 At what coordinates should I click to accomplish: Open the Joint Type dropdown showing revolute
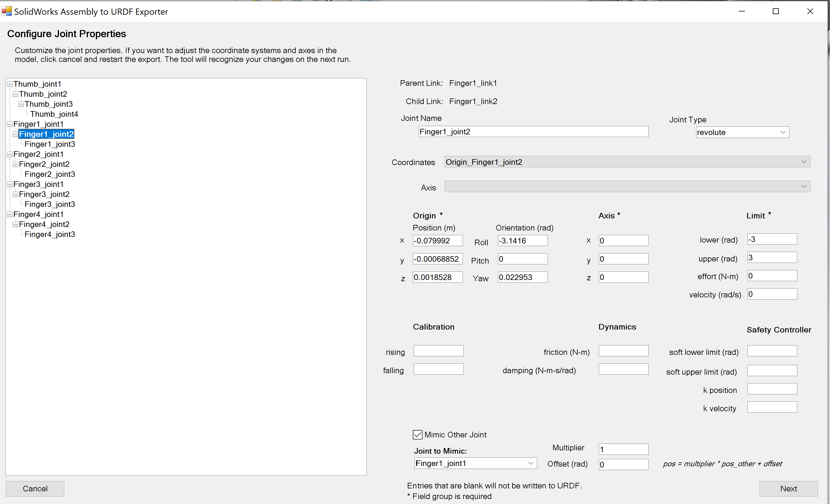(x=742, y=132)
